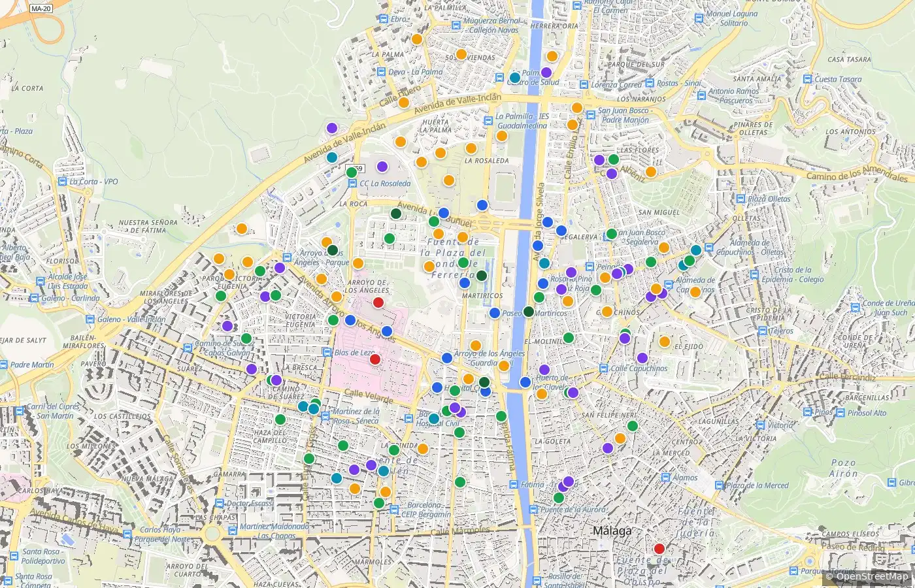The image size is (915, 588).
Task: Click the CC La Rosaleda bus stop icon
Action: (352, 184)
